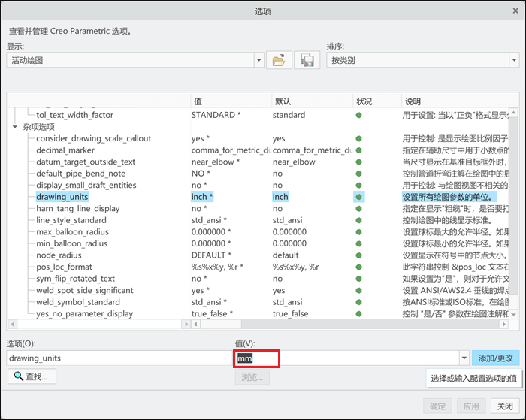Viewport: 526px width, 420px height.
Task: Click the 说明 column header
Action: pyautogui.click(x=460, y=101)
